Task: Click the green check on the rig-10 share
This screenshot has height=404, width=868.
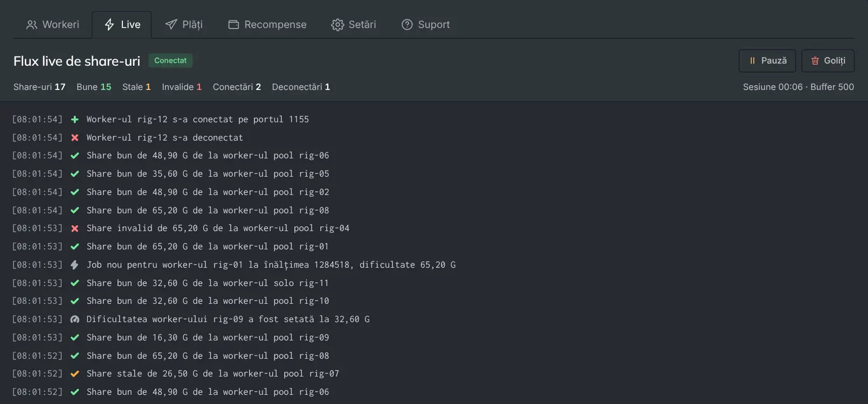Action: click(x=75, y=301)
